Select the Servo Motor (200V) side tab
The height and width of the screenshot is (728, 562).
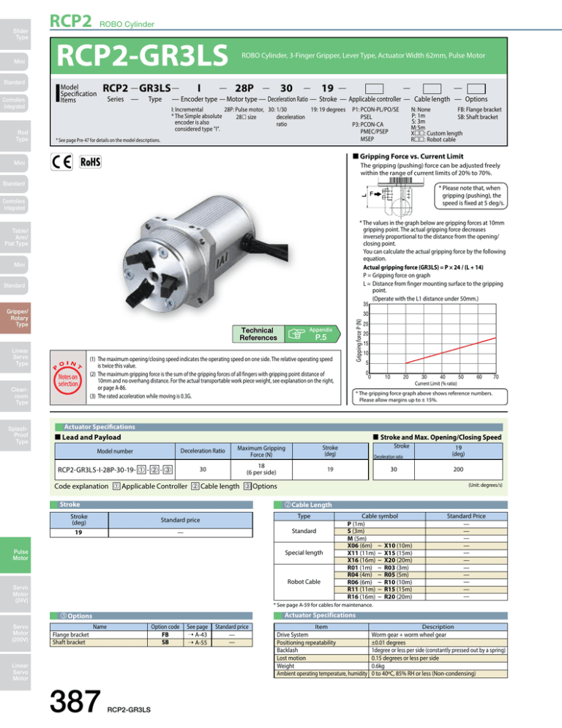pyautogui.click(x=15, y=633)
